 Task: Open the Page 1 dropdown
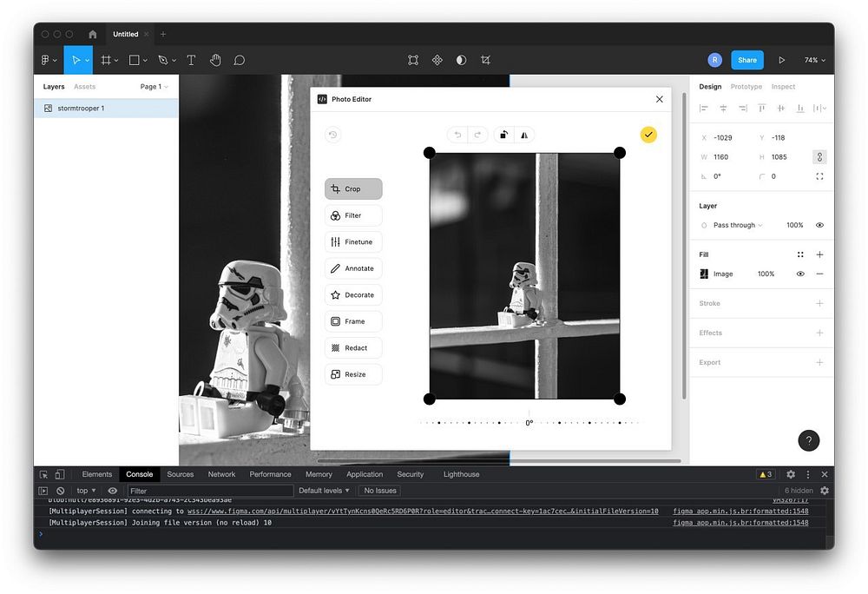tap(154, 87)
